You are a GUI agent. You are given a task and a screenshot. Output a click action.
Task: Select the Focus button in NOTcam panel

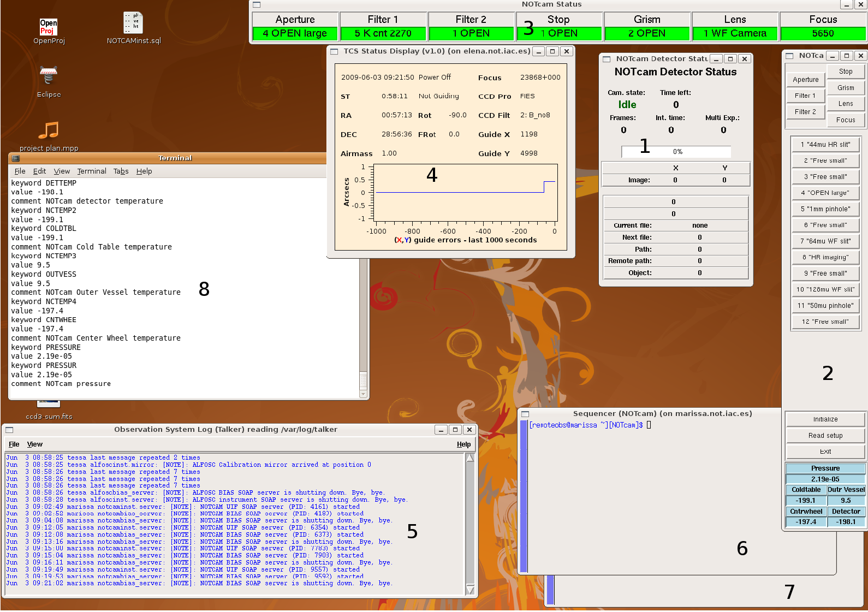(846, 120)
